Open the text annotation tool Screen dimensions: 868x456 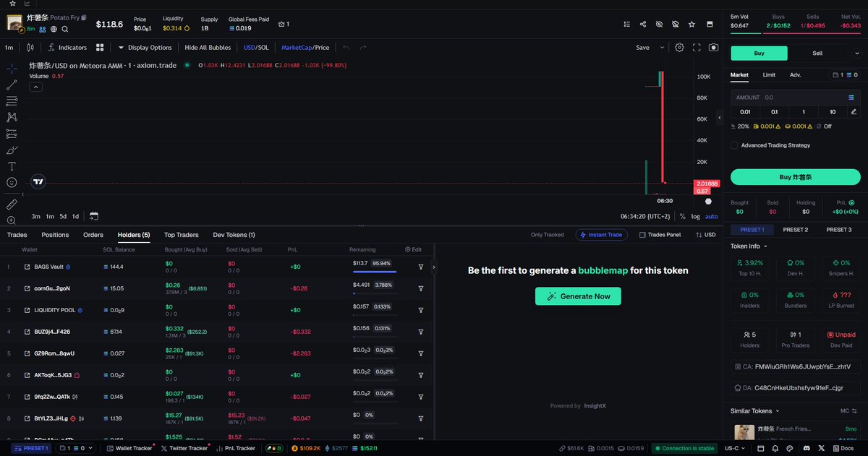click(x=12, y=166)
